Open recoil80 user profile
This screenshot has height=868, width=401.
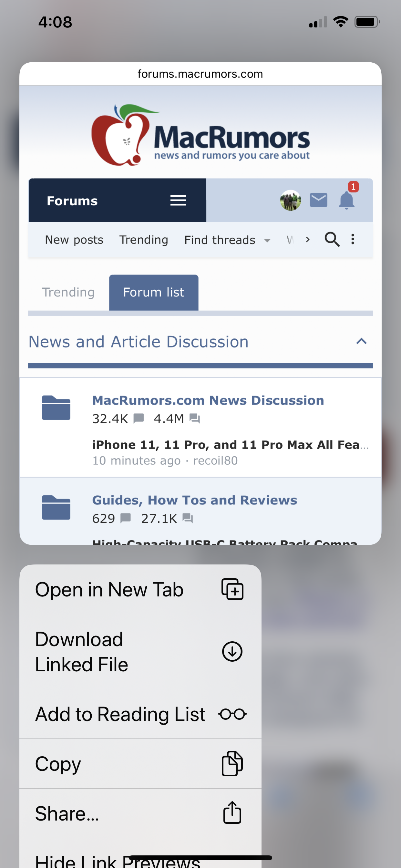tap(215, 460)
